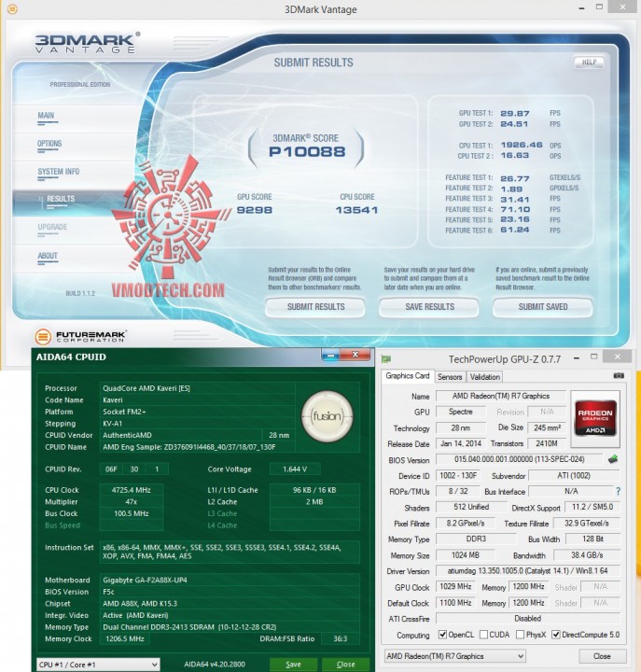The height and width of the screenshot is (672, 641).
Task: Click the BIOS save chip icon in GPU-Z
Action: point(613,459)
